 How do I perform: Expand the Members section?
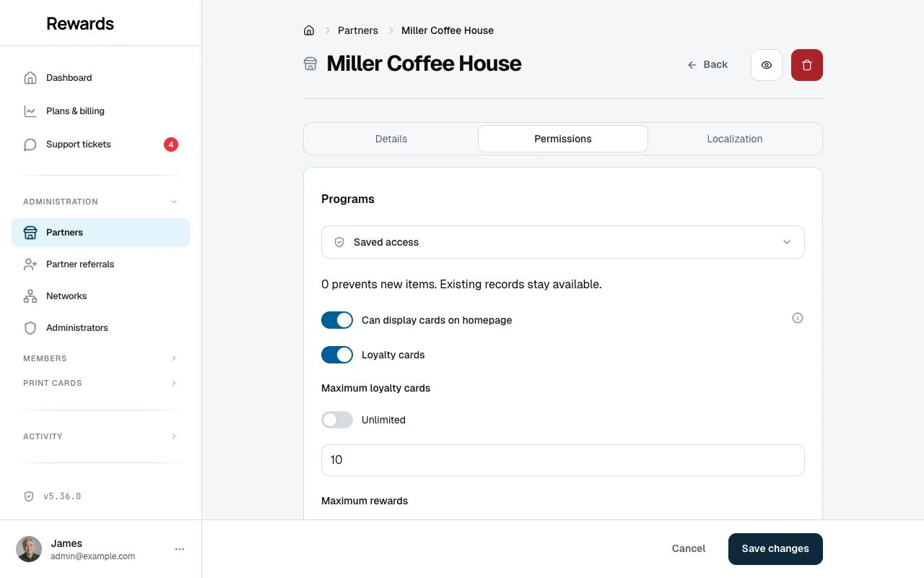[100, 358]
